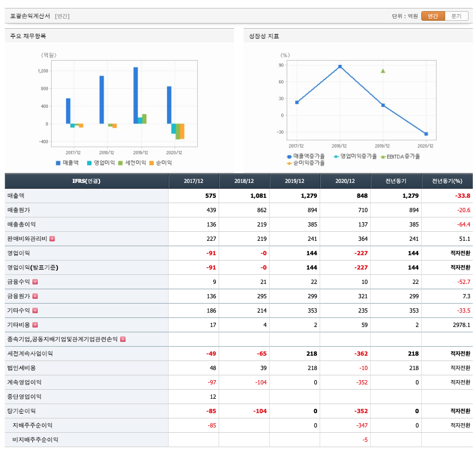The width and height of the screenshot is (476, 453).
Task: Select the 영업이익(발표기준) row label
Action: pyautogui.click(x=33, y=267)
